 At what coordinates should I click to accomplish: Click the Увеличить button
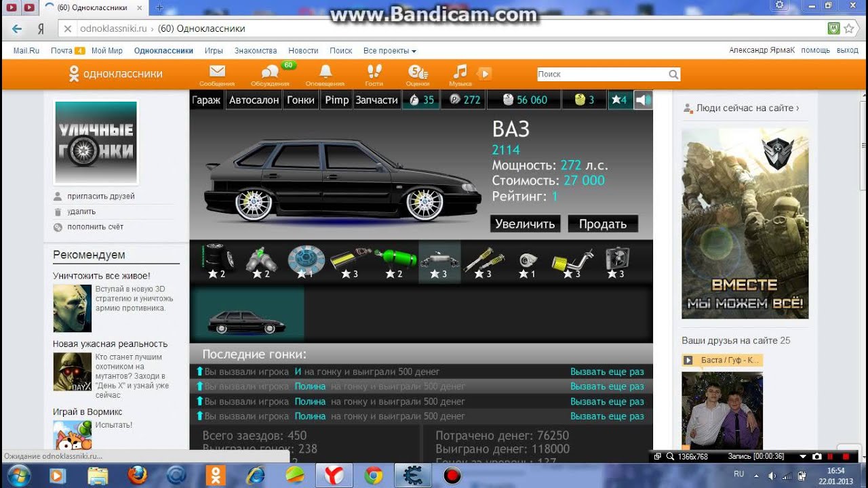tap(525, 224)
